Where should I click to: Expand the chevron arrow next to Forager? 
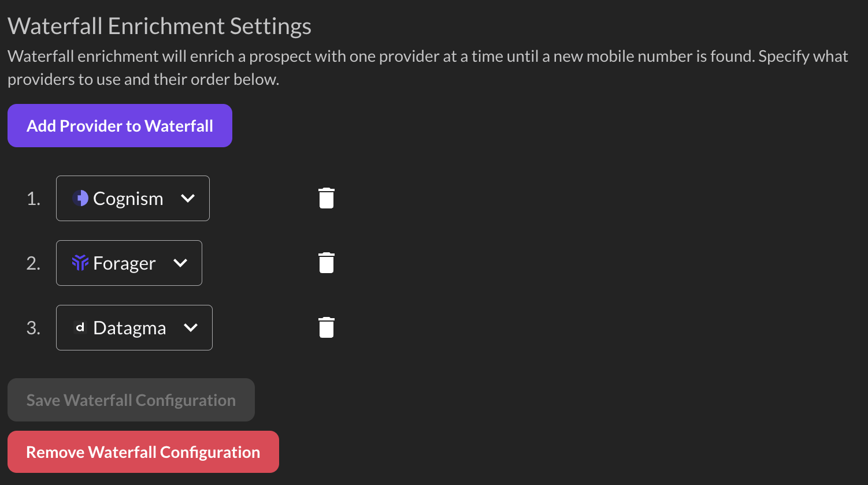180,263
